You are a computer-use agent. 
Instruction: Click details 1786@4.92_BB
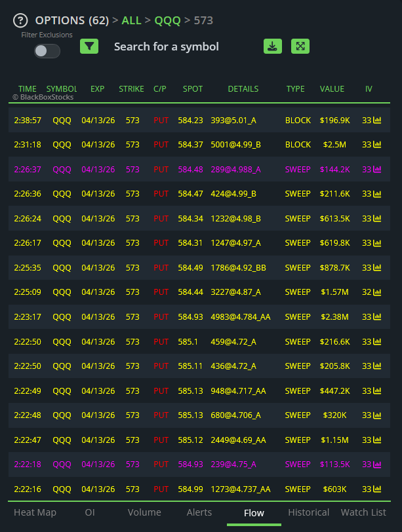click(x=238, y=268)
